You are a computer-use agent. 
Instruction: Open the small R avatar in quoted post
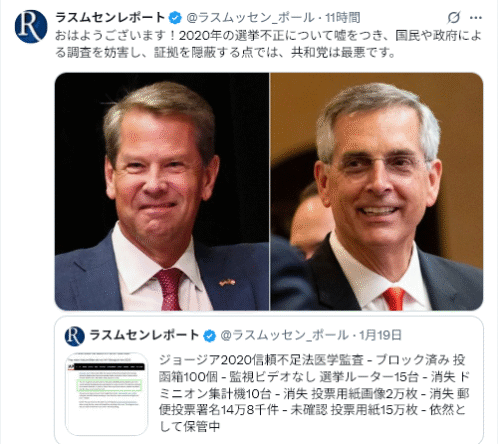tap(75, 336)
